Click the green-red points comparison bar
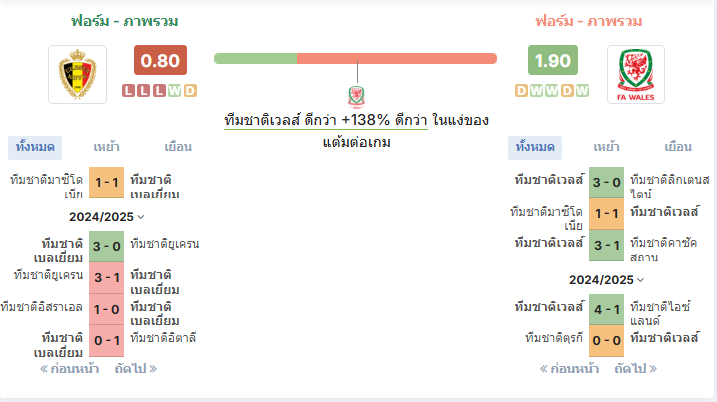 pos(355,59)
